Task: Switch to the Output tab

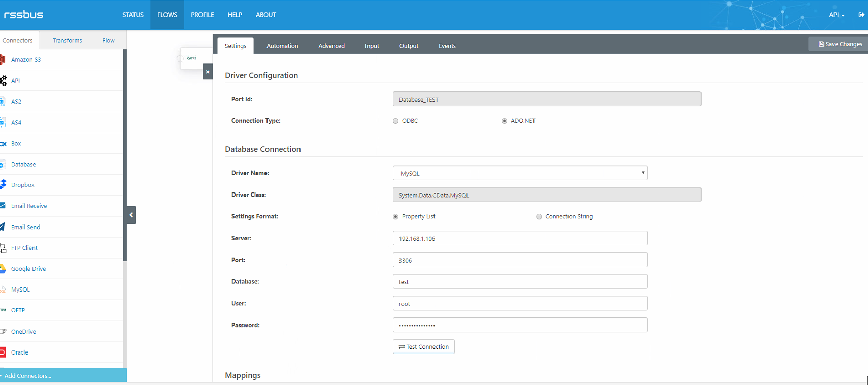Action: (409, 46)
